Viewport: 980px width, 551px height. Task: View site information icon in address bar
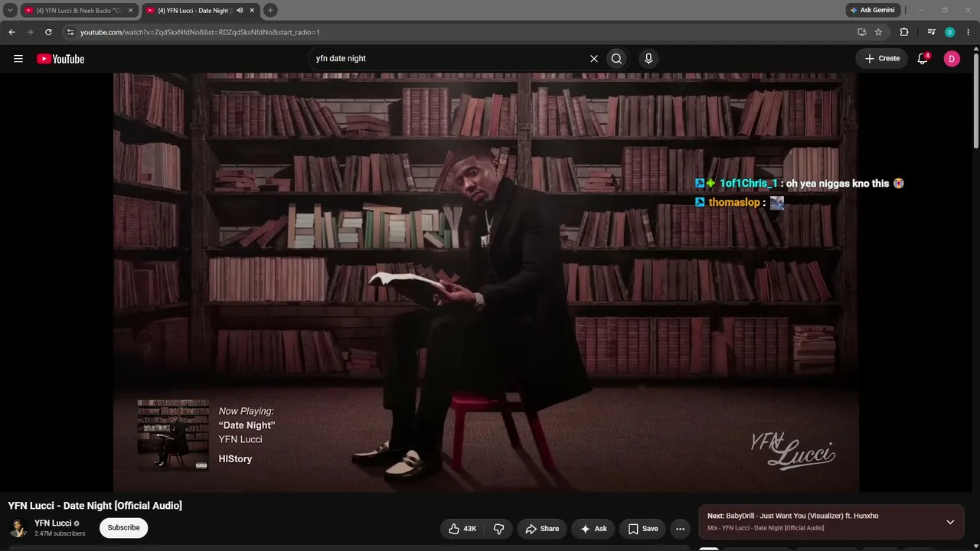70,32
